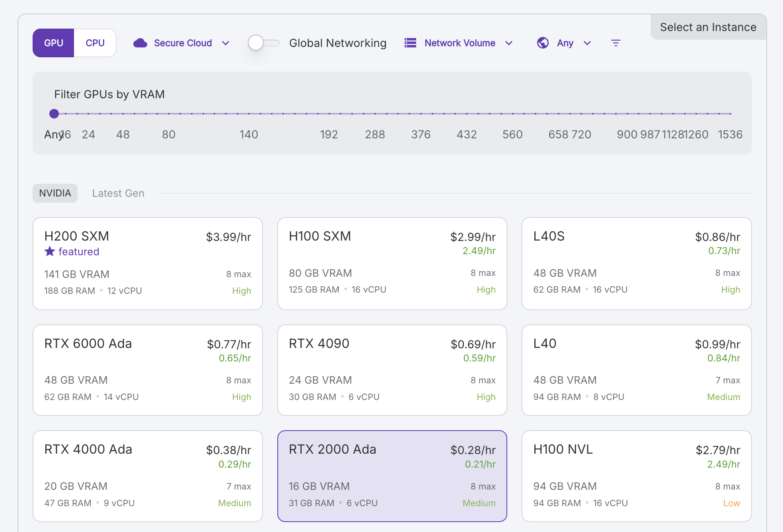Open the filter options icon
The height and width of the screenshot is (532, 783).
tap(615, 43)
